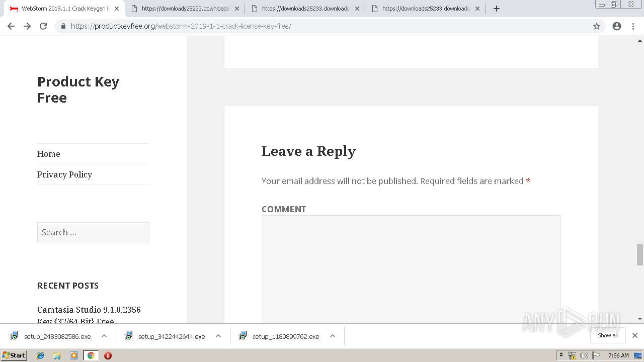Viewport: 644px width, 362px height.
Task: Click the taskbar clock 7:56 AM
Action: click(618, 355)
